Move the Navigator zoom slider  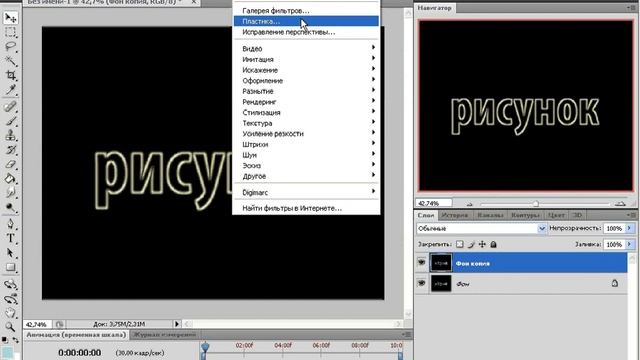536,204
